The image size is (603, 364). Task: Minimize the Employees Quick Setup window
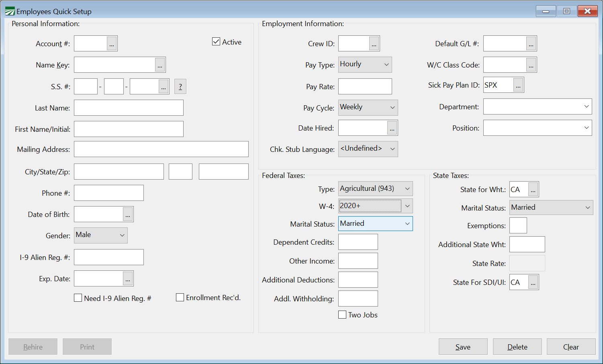point(546,11)
